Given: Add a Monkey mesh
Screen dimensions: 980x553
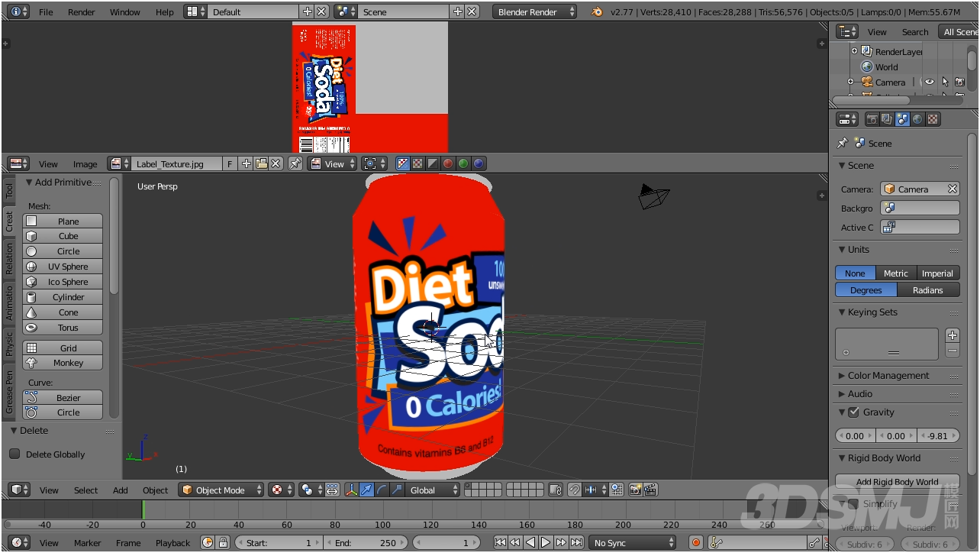Looking at the screenshot, I should pos(63,363).
